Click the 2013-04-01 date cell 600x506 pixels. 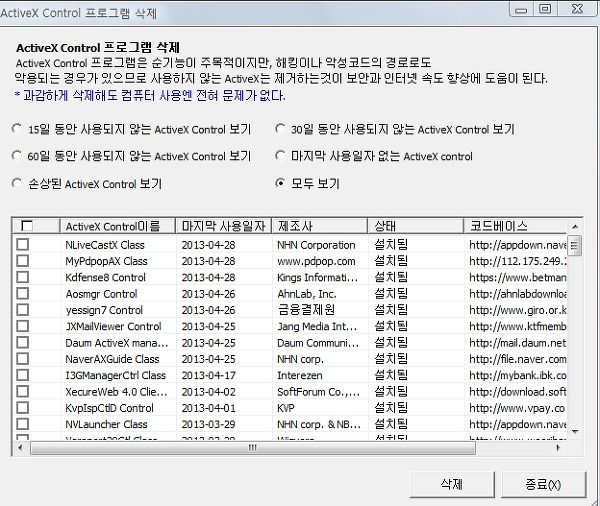point(209,408)
